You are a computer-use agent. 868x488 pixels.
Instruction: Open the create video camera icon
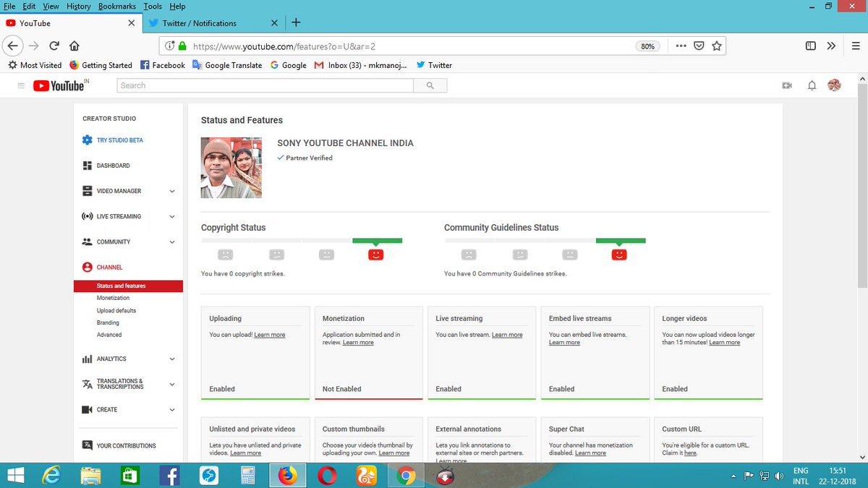click(x=787, y=85)
